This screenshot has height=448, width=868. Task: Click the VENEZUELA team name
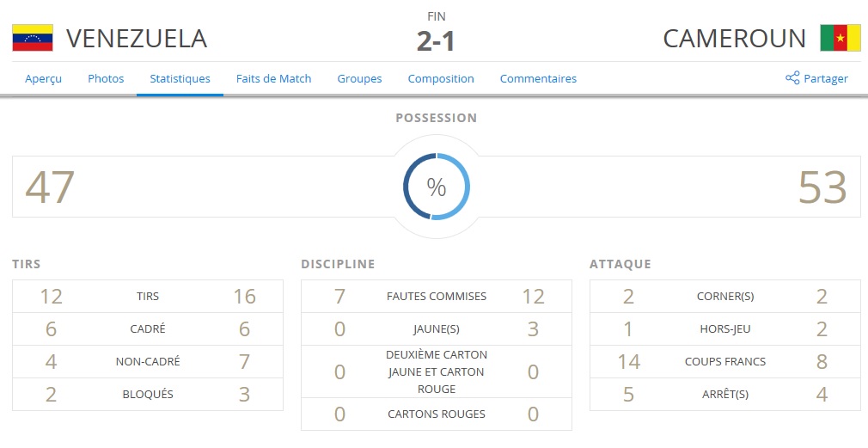(137, 39)
